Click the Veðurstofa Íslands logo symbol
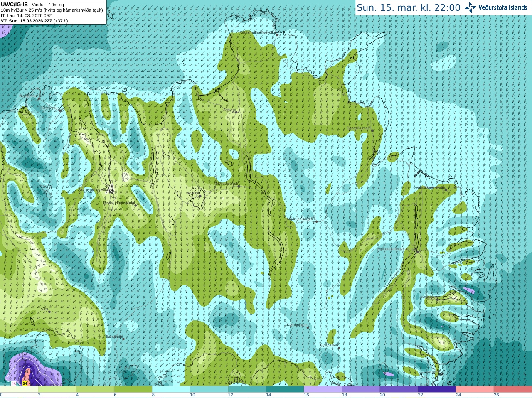Screen dimensions: 532x398 470,7
